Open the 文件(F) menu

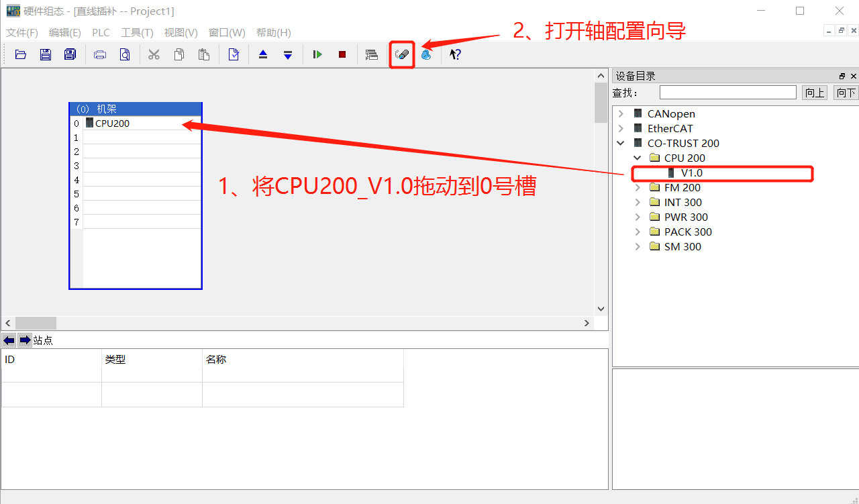(22, 33)
